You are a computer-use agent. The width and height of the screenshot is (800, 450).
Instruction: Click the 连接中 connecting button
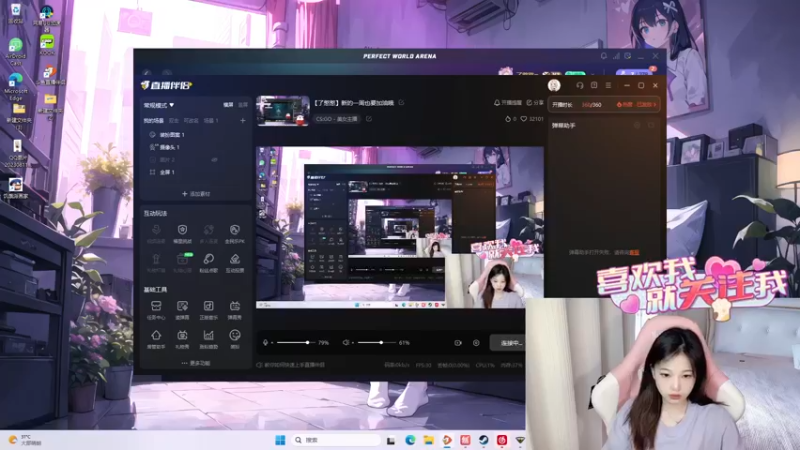[508, 343]
